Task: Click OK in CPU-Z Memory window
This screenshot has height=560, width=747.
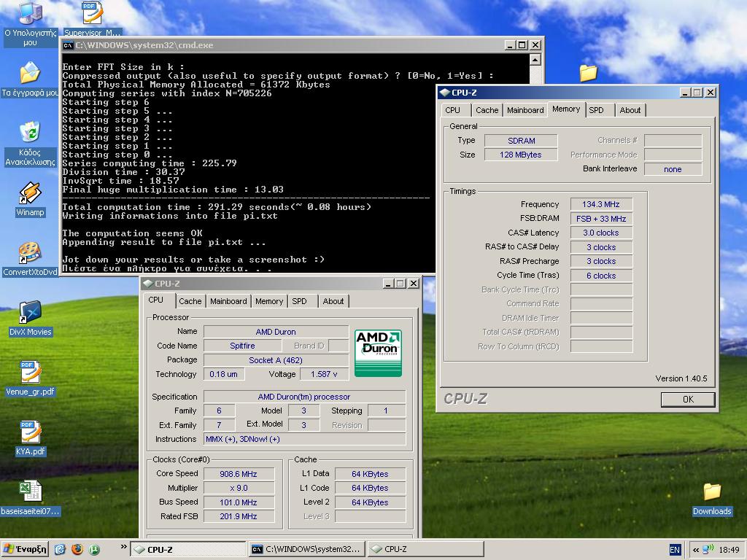Action: point(688,400)
